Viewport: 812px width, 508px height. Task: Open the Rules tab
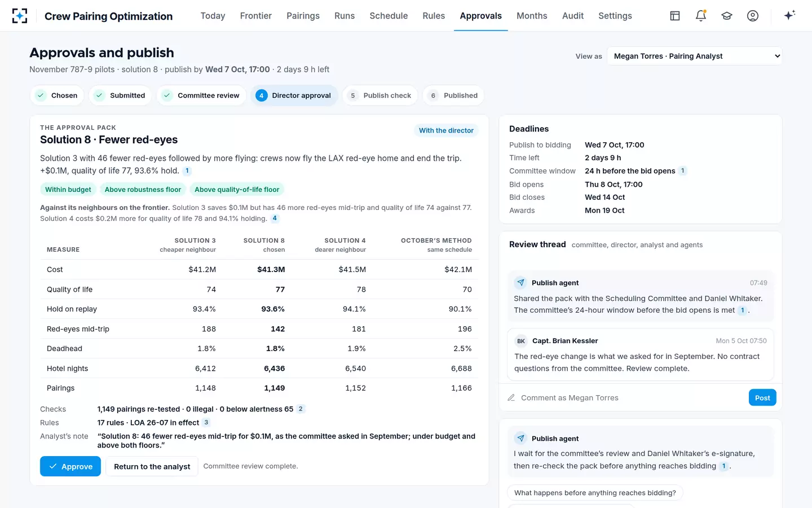tap(434, 16)
